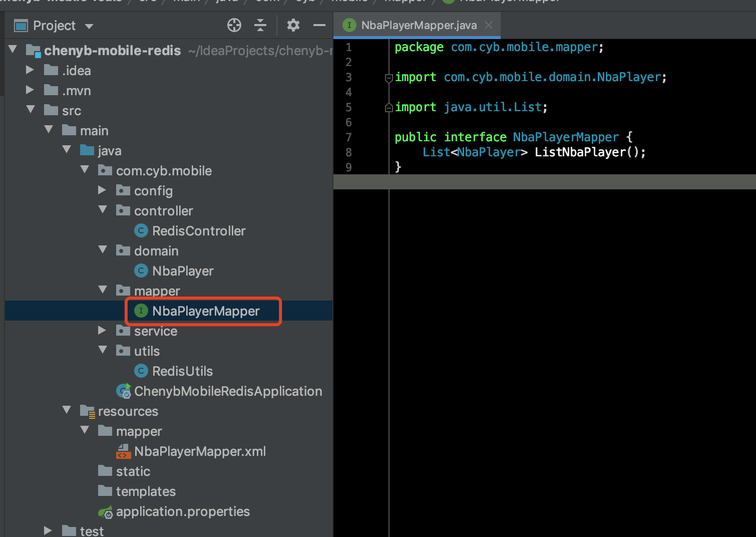The width and height of the screenshot is (756, 537).
Task: Select ChenybMobileRedisApplication run class icon
Action: point(124,391)
